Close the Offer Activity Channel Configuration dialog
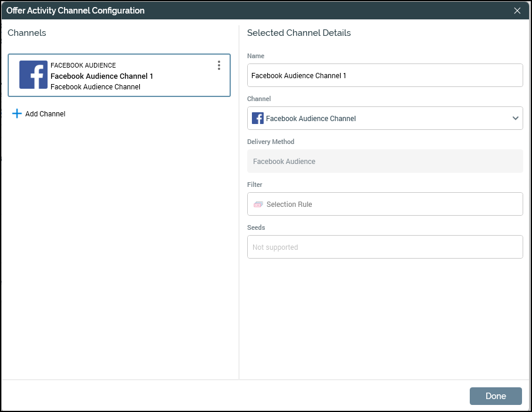The image size is (532, 412). (517, 11)
